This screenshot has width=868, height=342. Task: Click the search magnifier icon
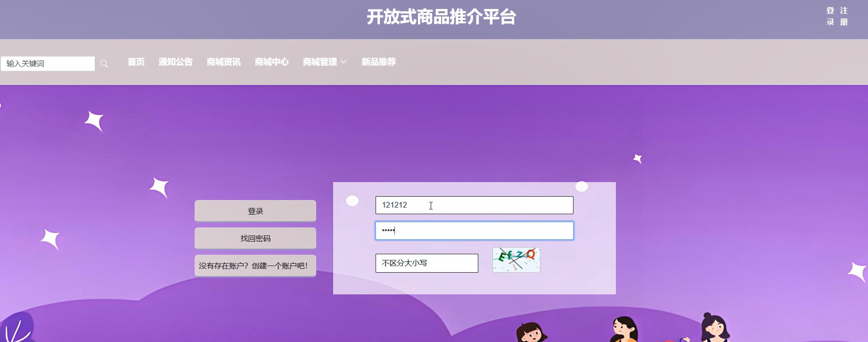coord(104,64)
